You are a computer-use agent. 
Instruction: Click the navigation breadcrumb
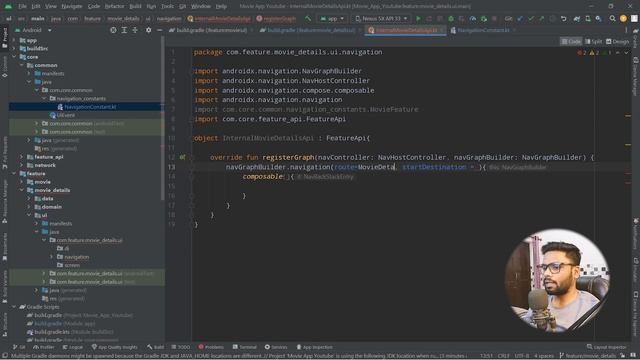pos(169,18)
